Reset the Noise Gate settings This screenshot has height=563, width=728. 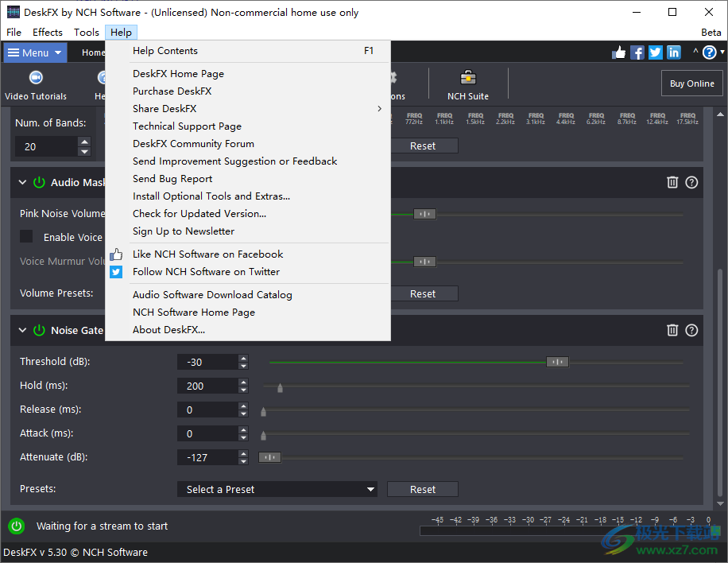tap(422, 489)
